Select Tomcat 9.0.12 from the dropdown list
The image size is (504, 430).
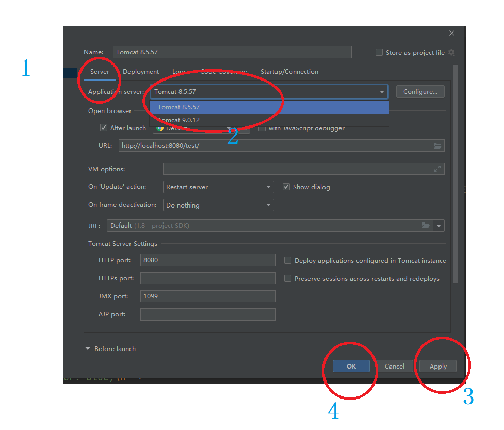[269, 120]
